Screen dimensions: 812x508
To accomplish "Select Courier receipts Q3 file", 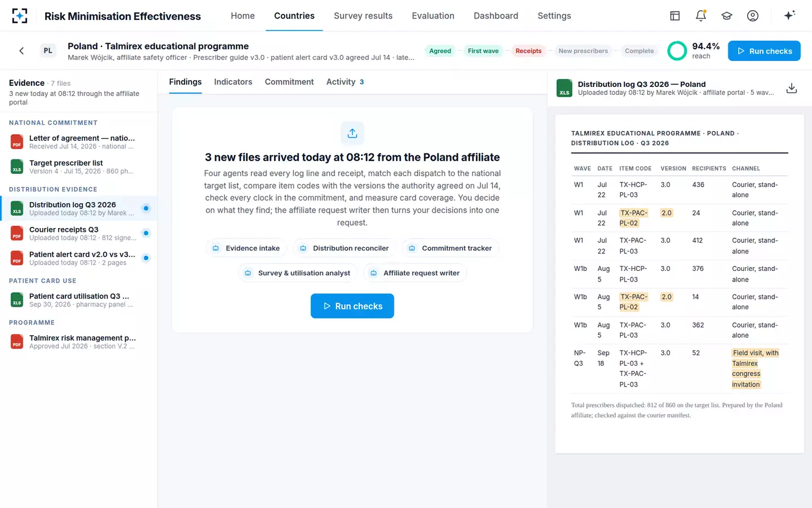I will (x=78, y=233).
